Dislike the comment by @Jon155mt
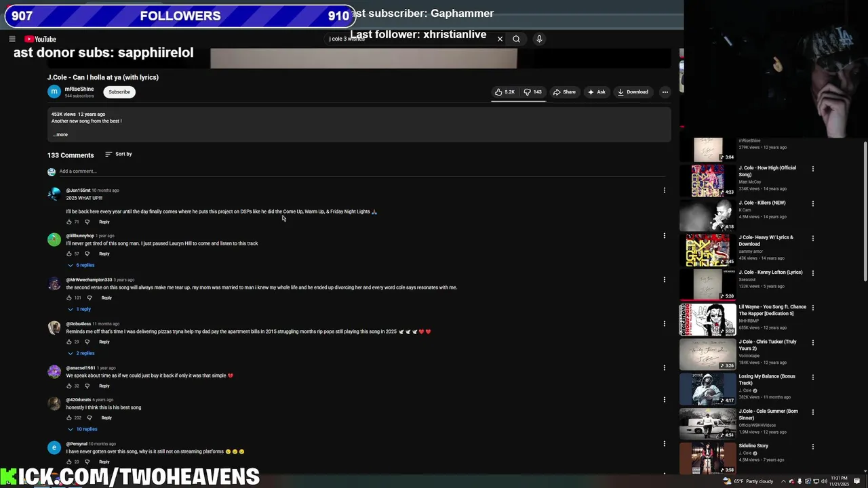The width and height of the screenshot is (868, 488). click(x=87, y=222)
